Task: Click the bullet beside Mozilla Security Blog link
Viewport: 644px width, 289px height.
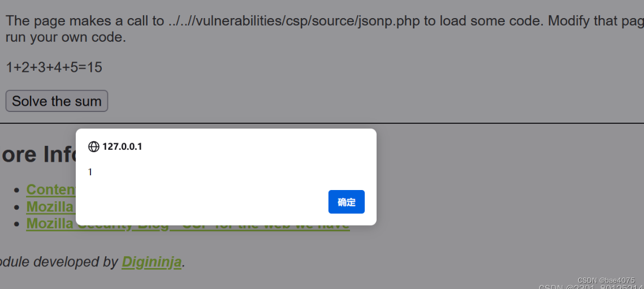Action: pos(16,224)
